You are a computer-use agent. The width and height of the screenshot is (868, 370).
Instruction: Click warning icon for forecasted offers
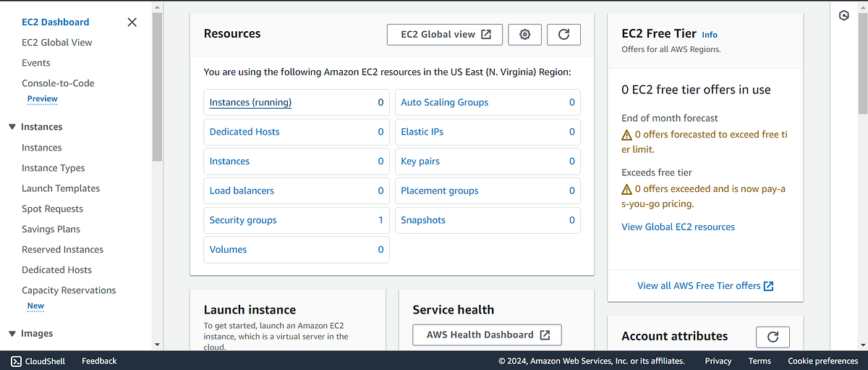[x=627, y=135]
